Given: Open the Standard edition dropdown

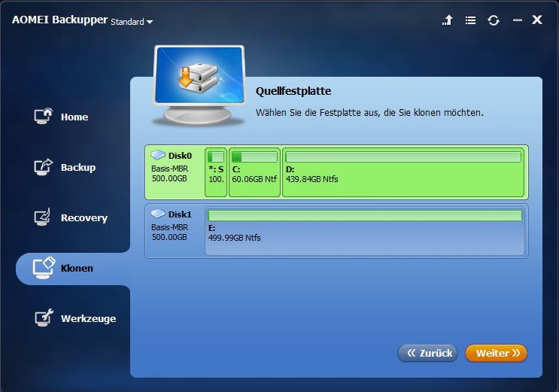Looking at the screenshot, I should (x=132, y=22).
